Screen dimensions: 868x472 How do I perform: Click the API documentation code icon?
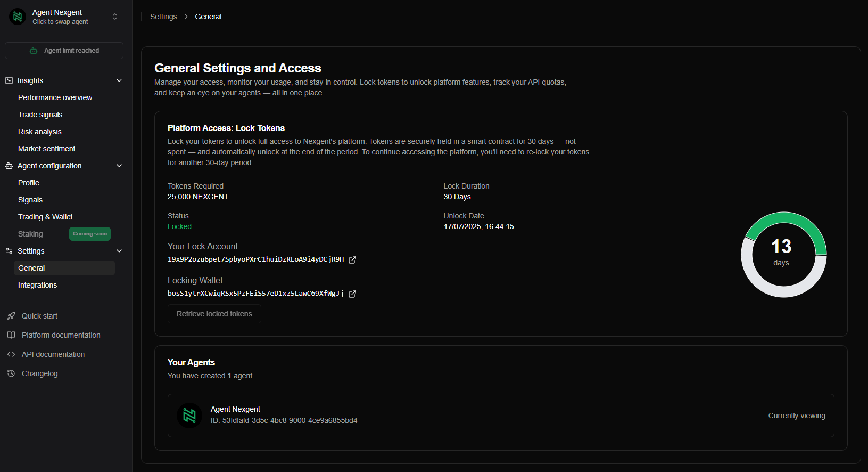point(11,354)
